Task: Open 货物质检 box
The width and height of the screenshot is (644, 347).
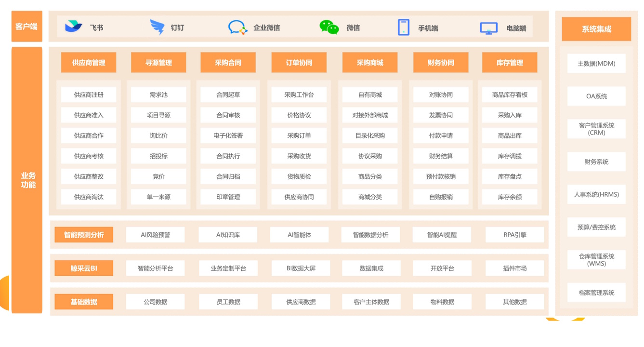Action: 299,176
